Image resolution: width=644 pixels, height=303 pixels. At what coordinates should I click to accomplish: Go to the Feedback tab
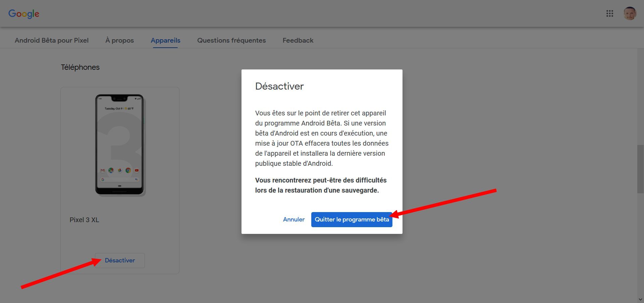[298, 40]
